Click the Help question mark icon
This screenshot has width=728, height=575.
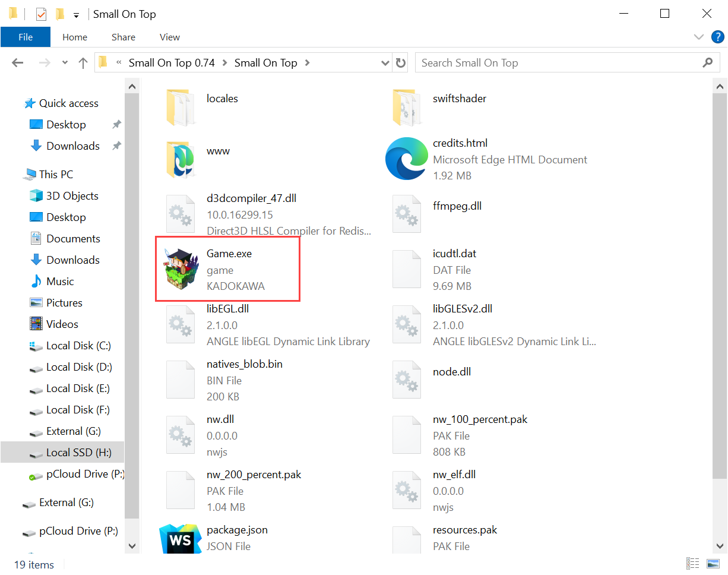pos(717,37)
